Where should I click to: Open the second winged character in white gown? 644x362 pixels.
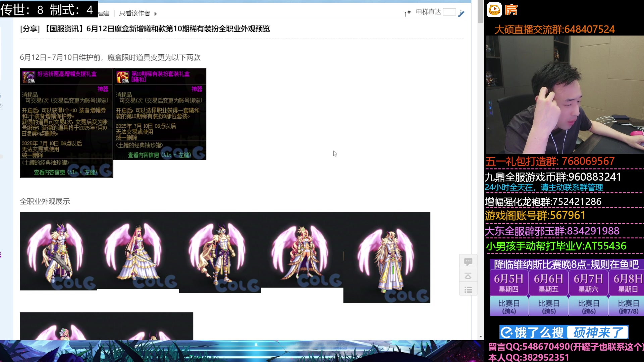pyautogui.click(x=138, y=250)
